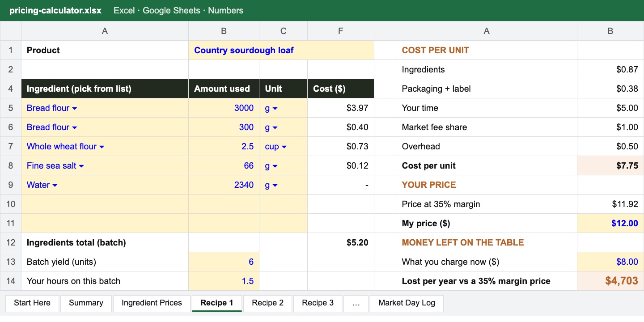The image size is (644, 322).
Task: Select the amount used cell showing 3000
Action: (224, 108)
